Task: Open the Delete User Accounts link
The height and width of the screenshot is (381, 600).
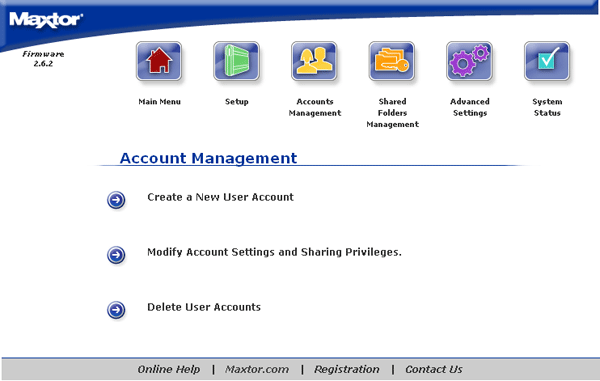Action: [204, 307]
